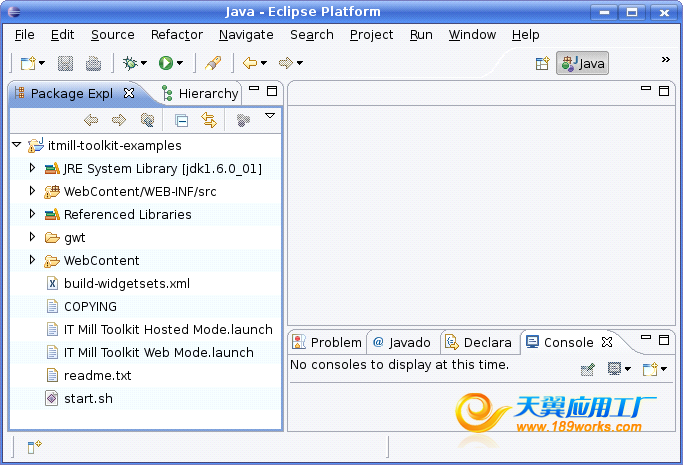Viewport: 684px width, 466px height.
Task: Click the Print toolbar icon
Action: (x=93, y=63)
